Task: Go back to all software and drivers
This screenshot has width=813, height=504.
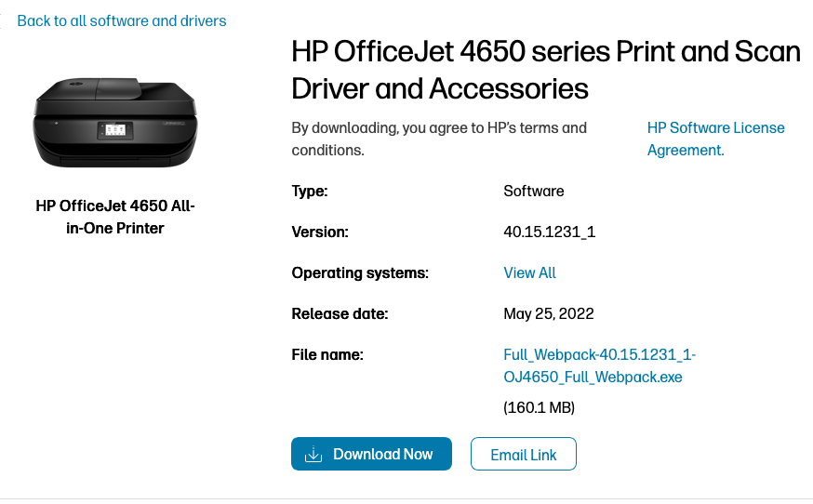Action: [x=121, y=20]
